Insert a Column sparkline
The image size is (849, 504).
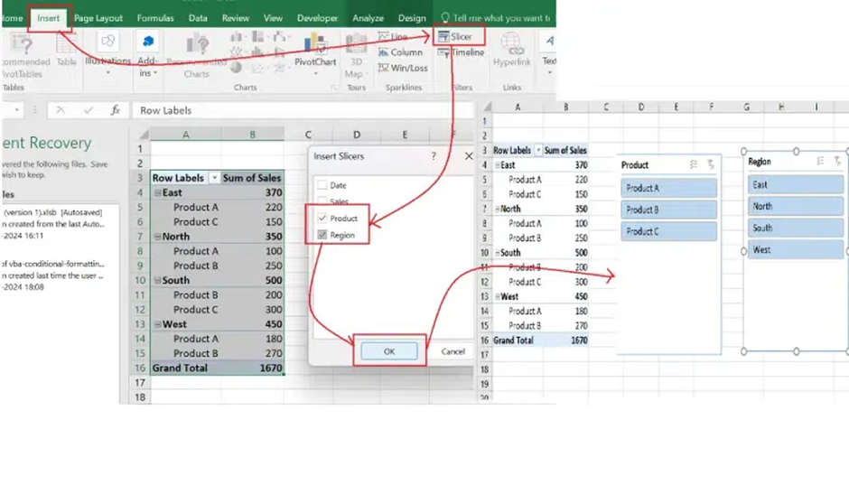(x=384, y=52)
